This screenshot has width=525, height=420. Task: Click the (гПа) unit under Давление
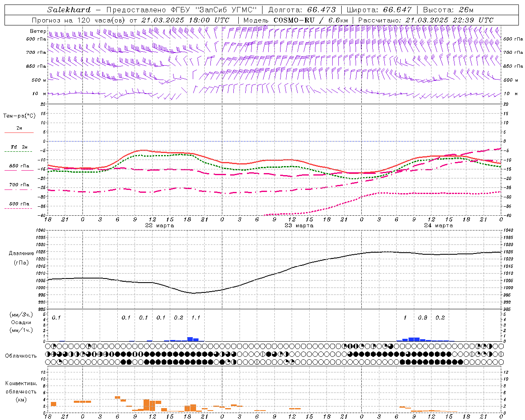tap(21, 262)
